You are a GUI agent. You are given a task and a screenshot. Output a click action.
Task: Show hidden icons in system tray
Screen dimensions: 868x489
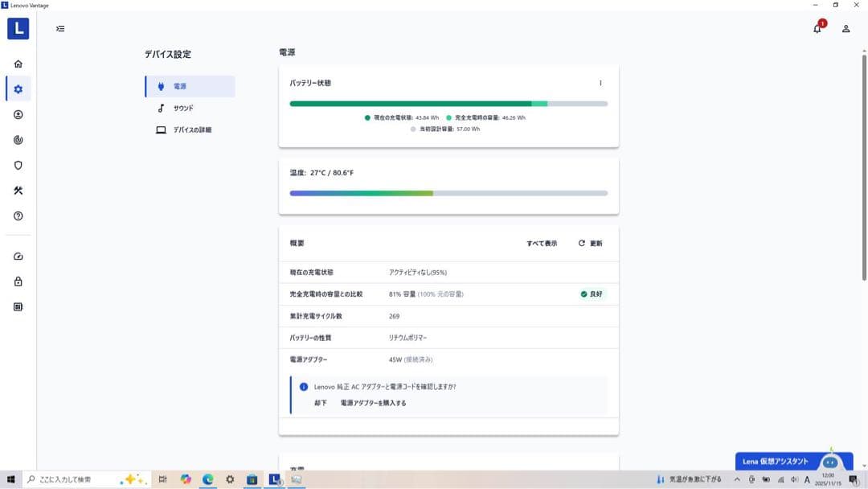(x=737, y=479)
